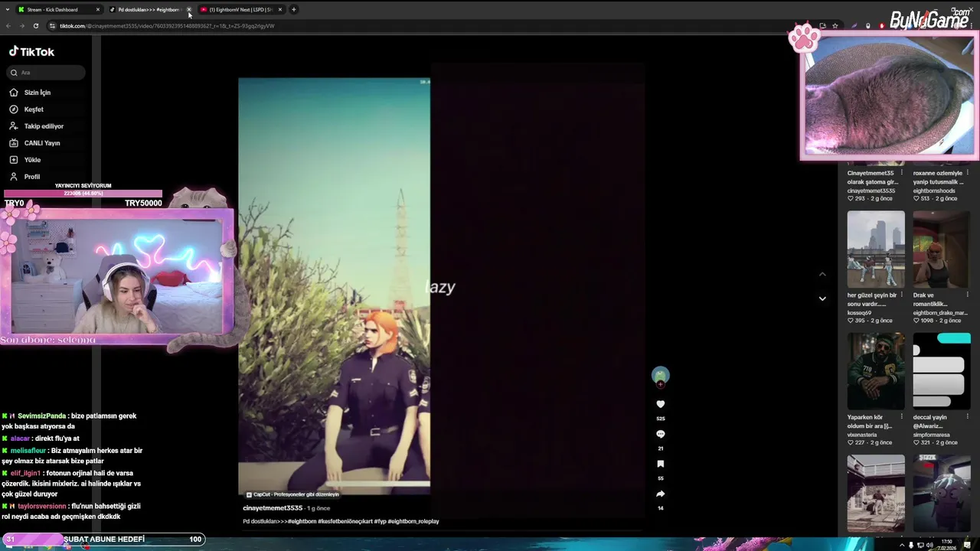The height and width of the screenshot is (551, 980).
Task: Bookmark this page with the star icon
Action: pos(835,26)
